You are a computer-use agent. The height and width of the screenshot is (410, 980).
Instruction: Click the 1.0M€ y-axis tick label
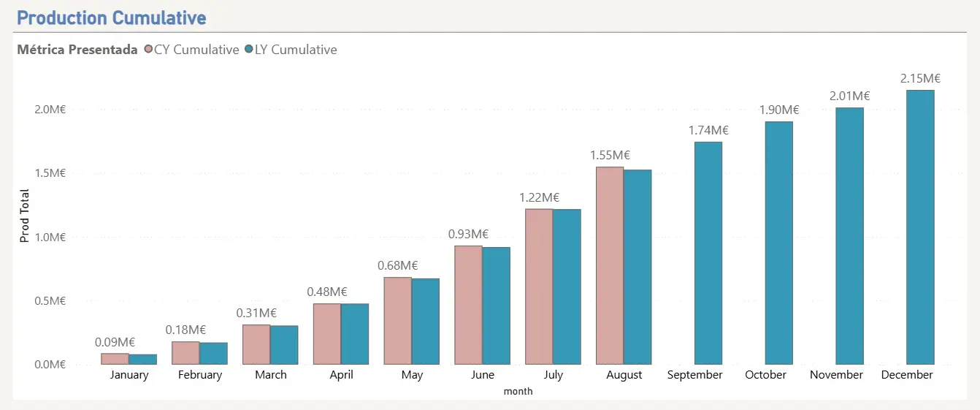pyautogui.click(x=50, y=238)
